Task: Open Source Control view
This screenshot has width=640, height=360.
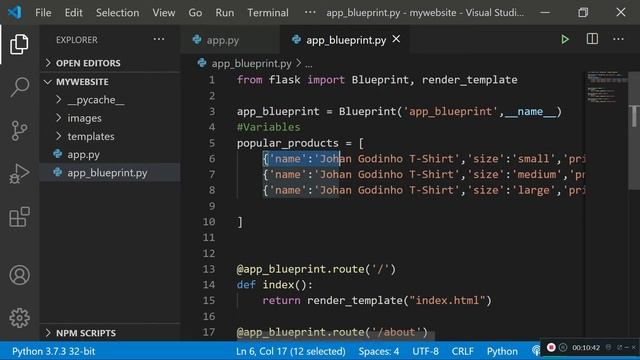Action: tap(19, 131)
